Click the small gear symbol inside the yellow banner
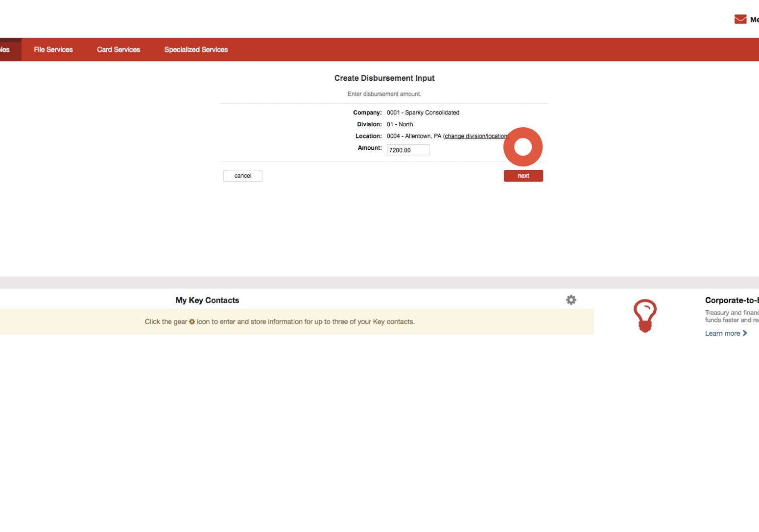This screenshot has height=532, width=759. [x=191, y=322]
